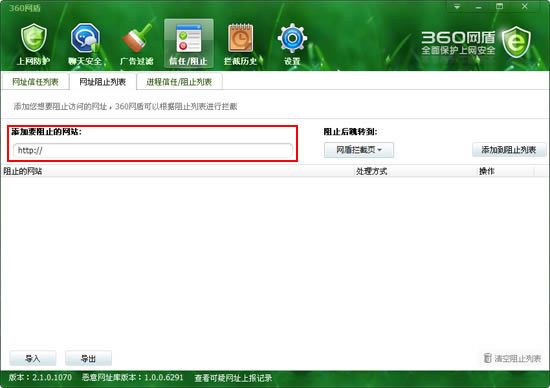
Task: Maximize the 360网盾 window
Action: [x=499, y=6]
